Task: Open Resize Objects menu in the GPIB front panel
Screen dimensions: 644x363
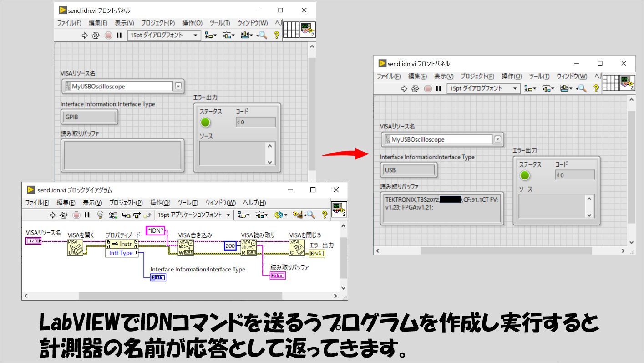Action: [x=247, y=35]
